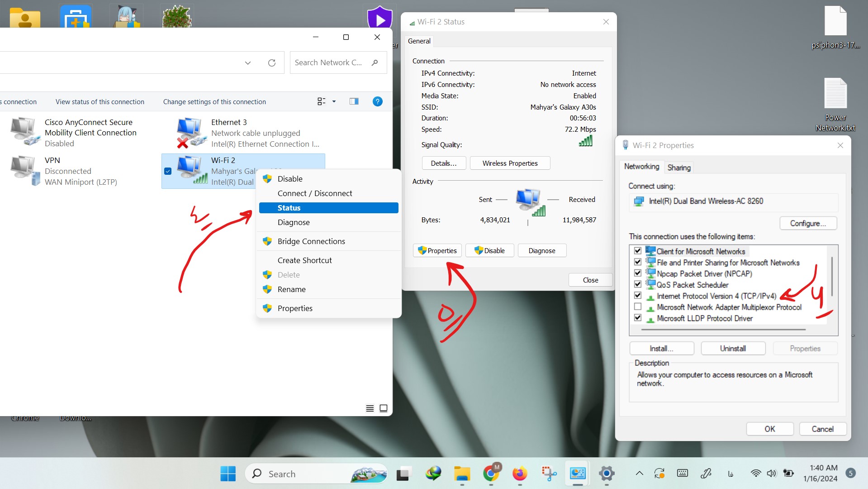The height and width of the screenshot is (489, 868).
Task: Show hidden tray icons chevron
Action: (639, 474)
